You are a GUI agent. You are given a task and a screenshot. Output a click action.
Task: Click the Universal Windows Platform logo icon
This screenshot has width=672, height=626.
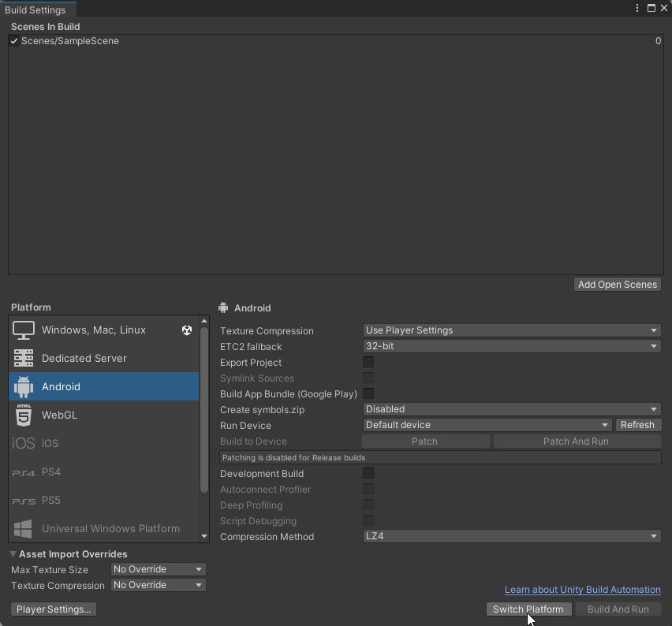tap(23, 529)
